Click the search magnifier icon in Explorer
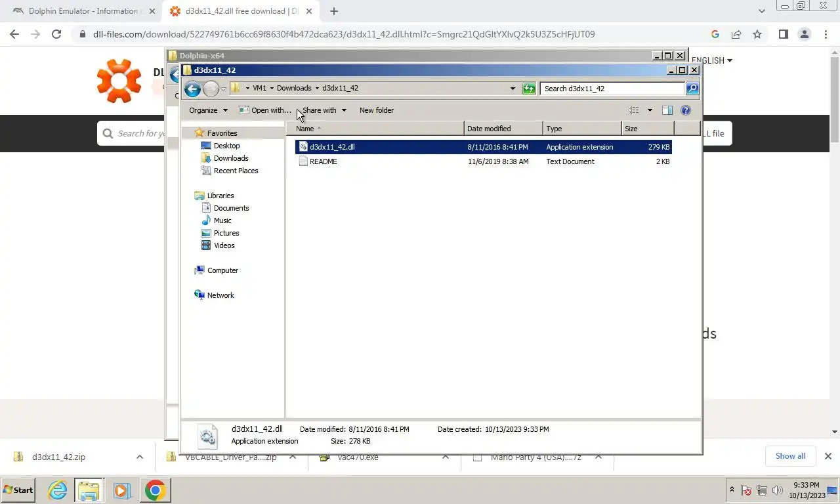840x504 pixels. [x=692, y=89]
